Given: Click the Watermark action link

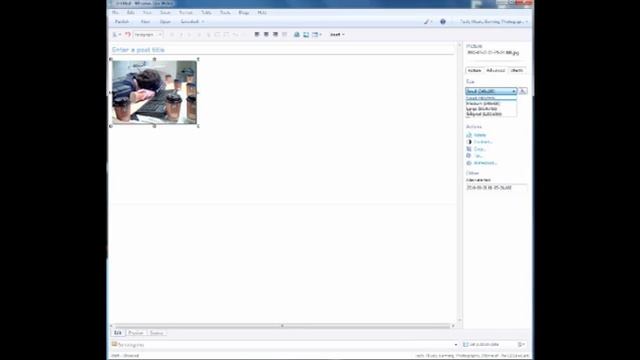Looking at the screenshot, I should (x=485, y=163).
